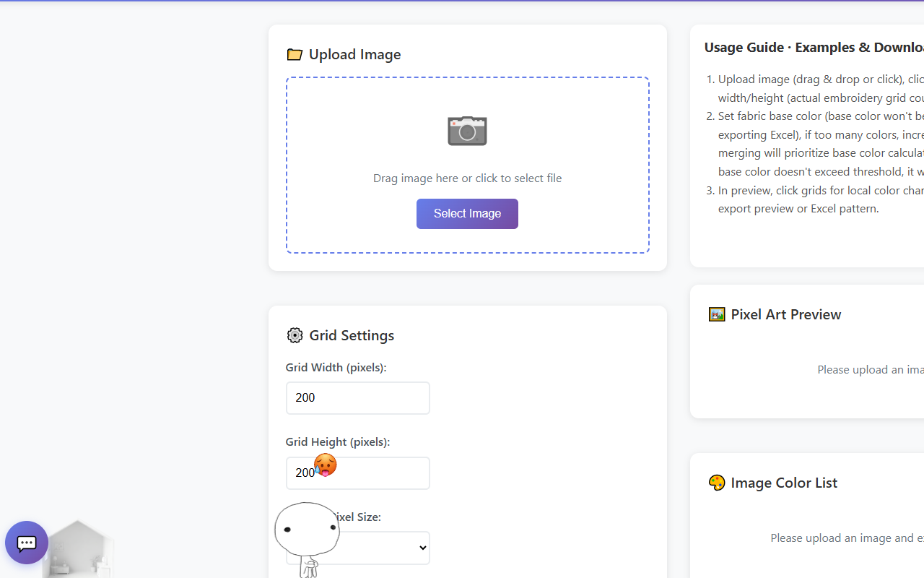Click the hot face emoji sticker
Image resolution: width=924 pixels, height=578 pixels.
(x=325, y=465)
